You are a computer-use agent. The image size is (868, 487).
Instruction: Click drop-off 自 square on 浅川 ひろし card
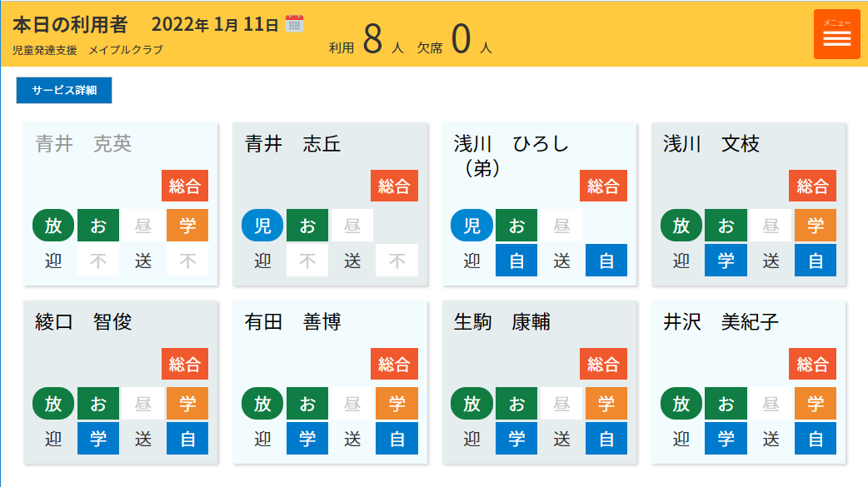pos(606,261)
